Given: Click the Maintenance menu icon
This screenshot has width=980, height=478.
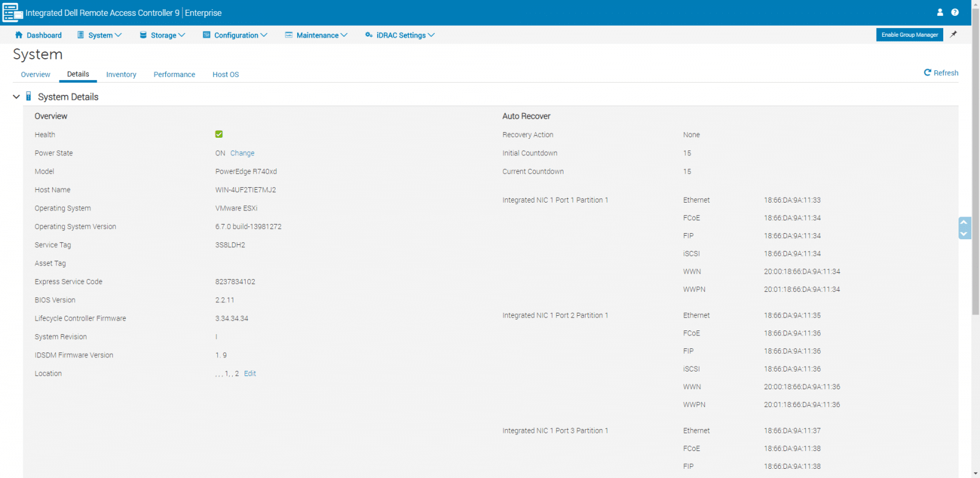Looking at the screenshot, I should pyautogui.click(x=288, y=35).
